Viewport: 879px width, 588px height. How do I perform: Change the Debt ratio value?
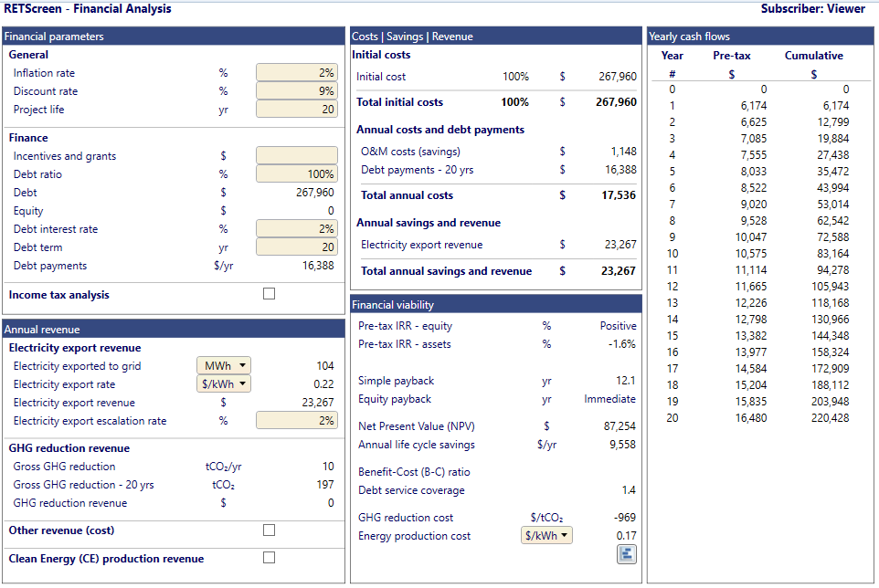click(x=297, y=174)
